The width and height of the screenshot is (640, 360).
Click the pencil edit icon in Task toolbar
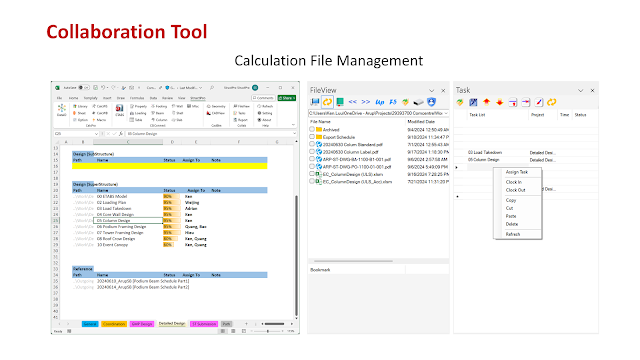539,102
